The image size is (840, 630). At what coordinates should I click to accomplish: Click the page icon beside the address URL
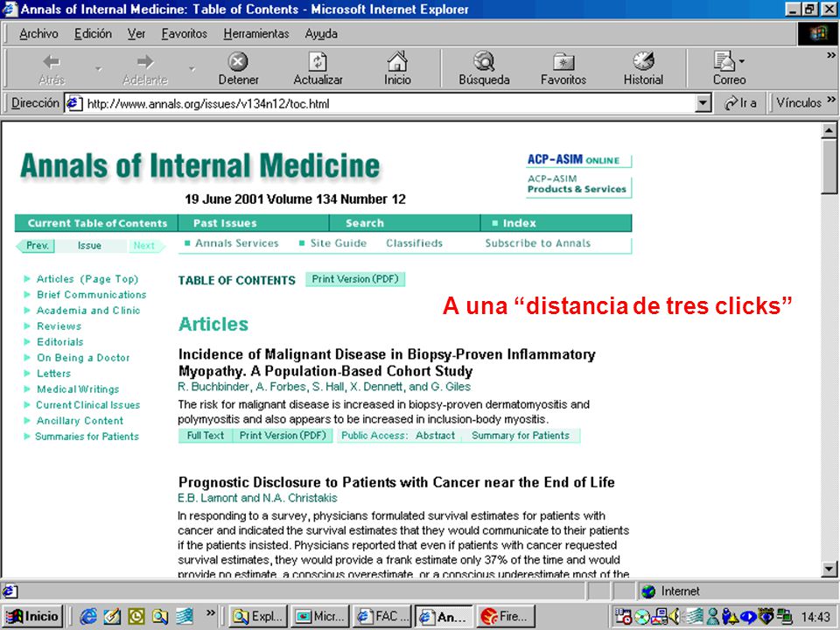click(73, 103)
